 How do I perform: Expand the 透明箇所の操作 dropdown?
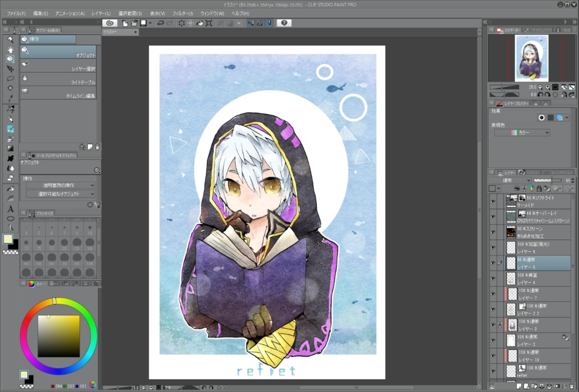(x=61, y=185)
